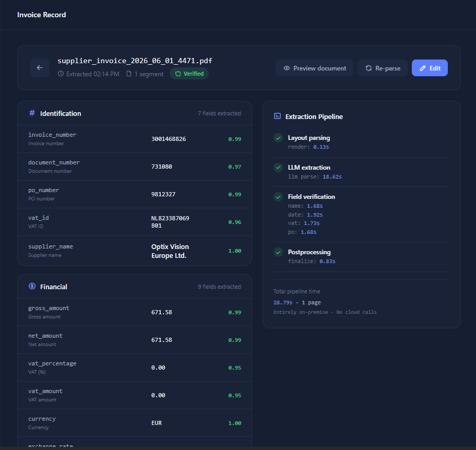Click the llm parse time 18.62s
This screenshot has width=476, height=450.
click(x=332, y=177)
